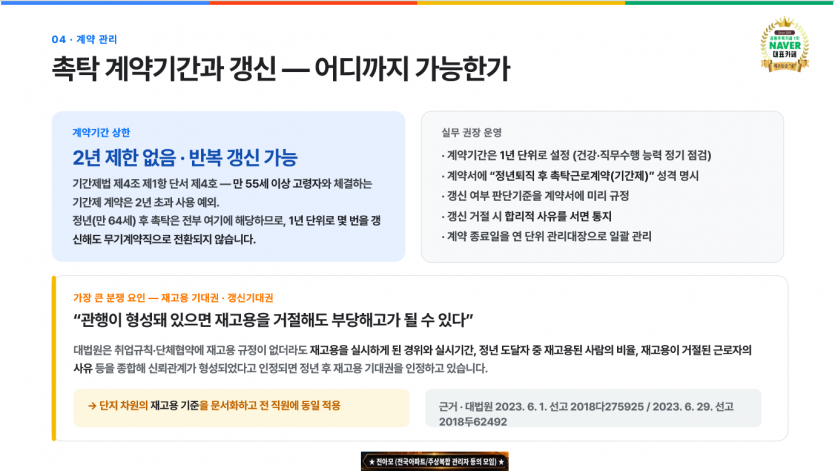The height and width of the screenshot is (471, 835).
Task: Click the '04 · 계약 관리' section label
Action: tap(84, 39)
